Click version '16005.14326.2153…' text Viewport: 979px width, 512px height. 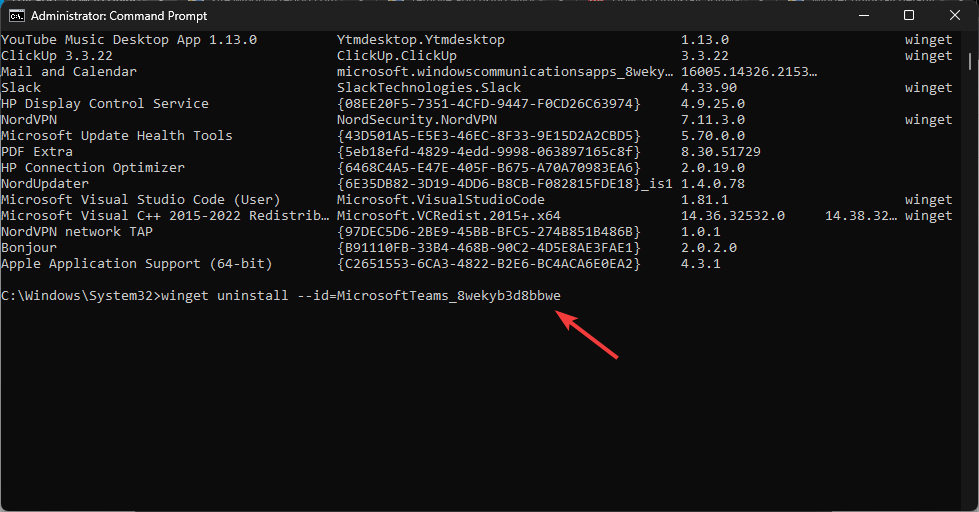pos(749,72)
